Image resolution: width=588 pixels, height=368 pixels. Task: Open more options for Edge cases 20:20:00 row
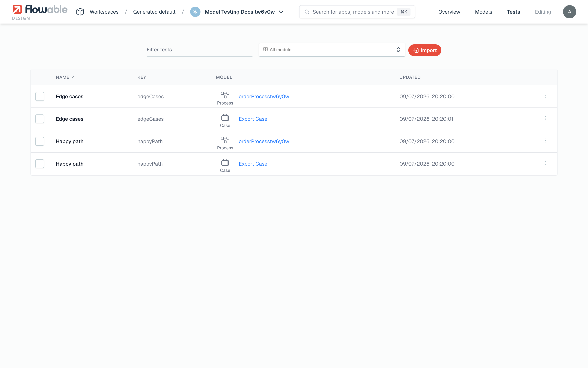click(x=546, y=96)
